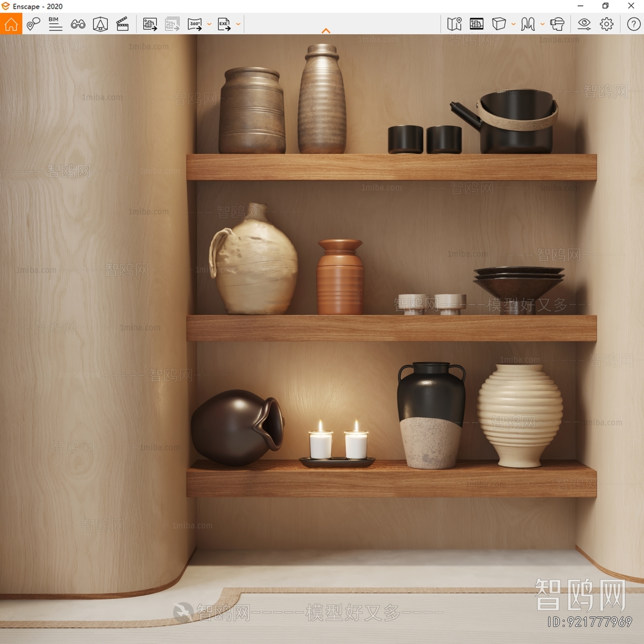Export a 360 panorama

pyautogui.click(x=195, y=24)
